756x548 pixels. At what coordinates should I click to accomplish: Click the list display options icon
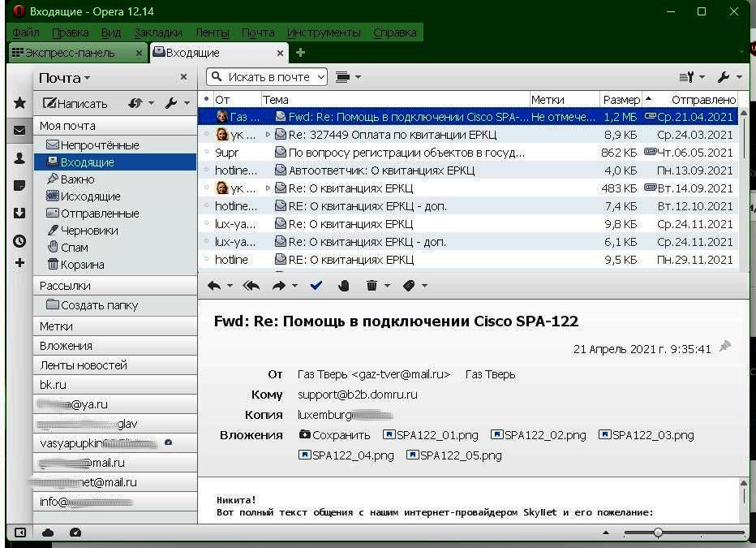pos(686,76)
